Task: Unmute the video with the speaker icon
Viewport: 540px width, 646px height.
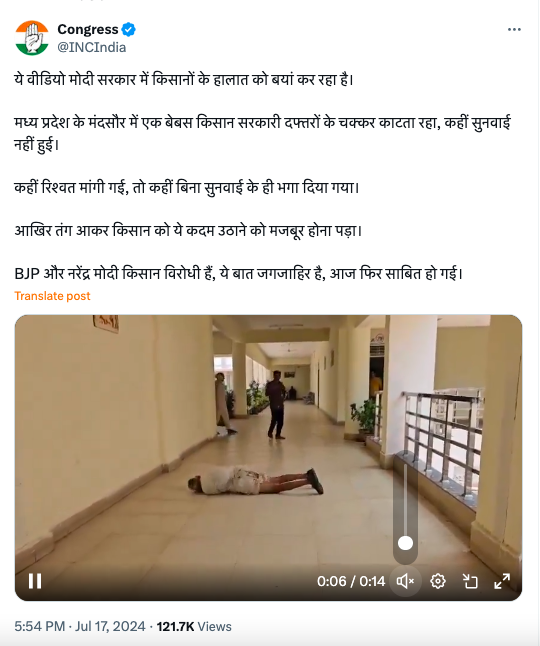Action: tap(405, 581)
